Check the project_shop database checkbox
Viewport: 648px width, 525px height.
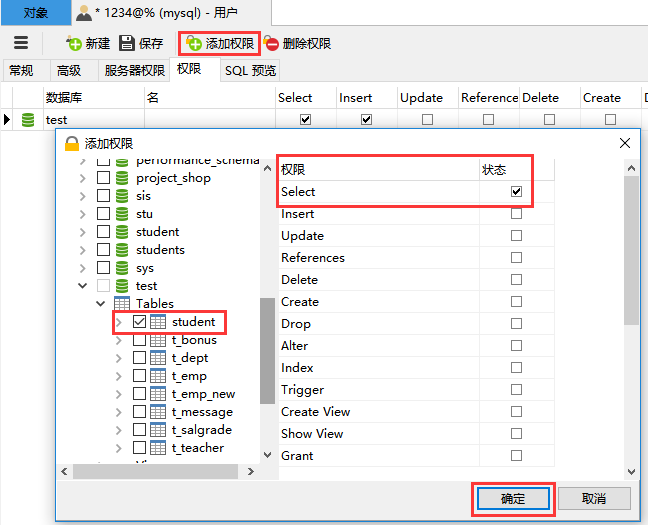click(103, 178)
